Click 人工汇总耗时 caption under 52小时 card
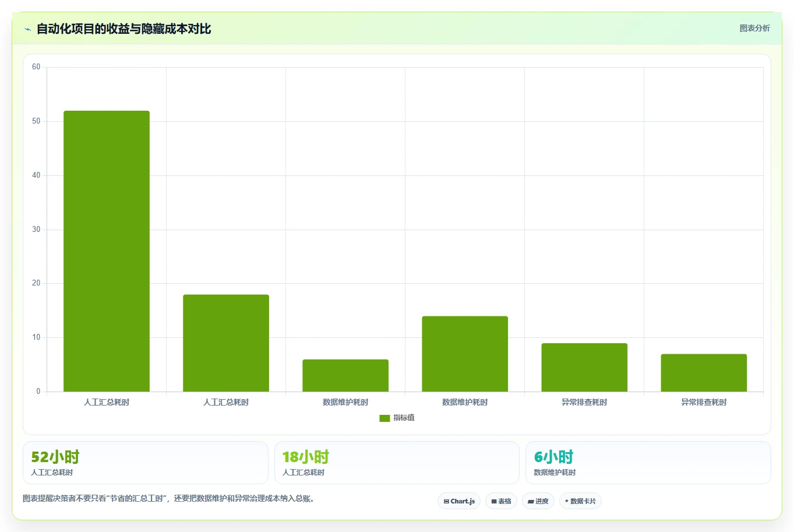Image resolution: width=794 pixels, height=532 pixels. click(52, 473)
